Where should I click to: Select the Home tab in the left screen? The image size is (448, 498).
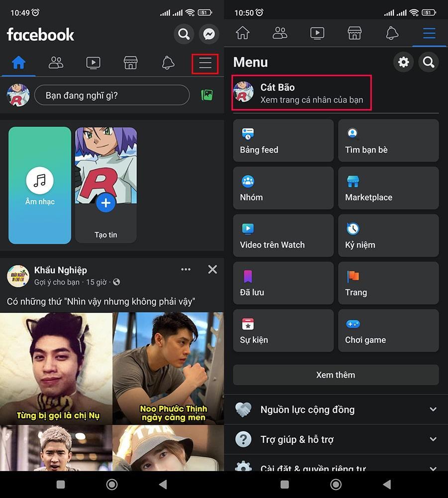point(19,63)
